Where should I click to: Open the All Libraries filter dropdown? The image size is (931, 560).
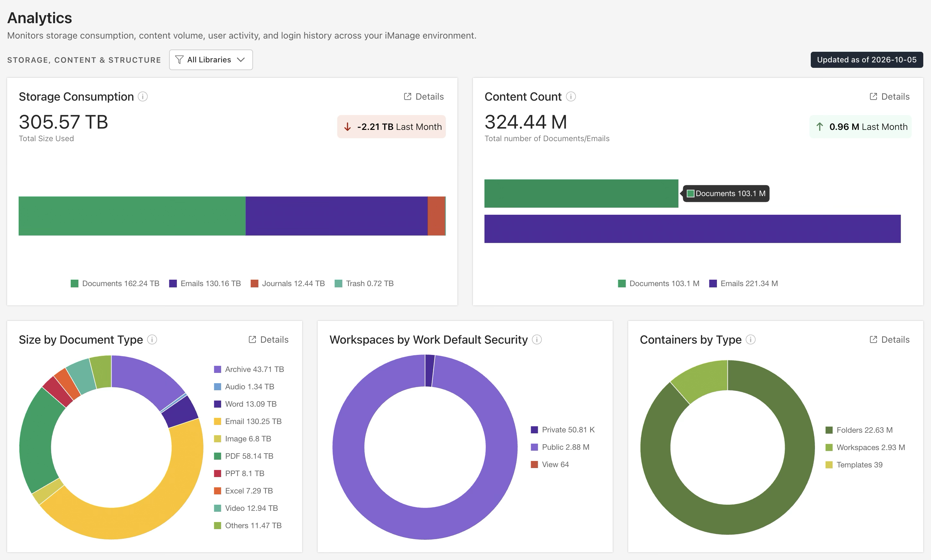[211, 59]
